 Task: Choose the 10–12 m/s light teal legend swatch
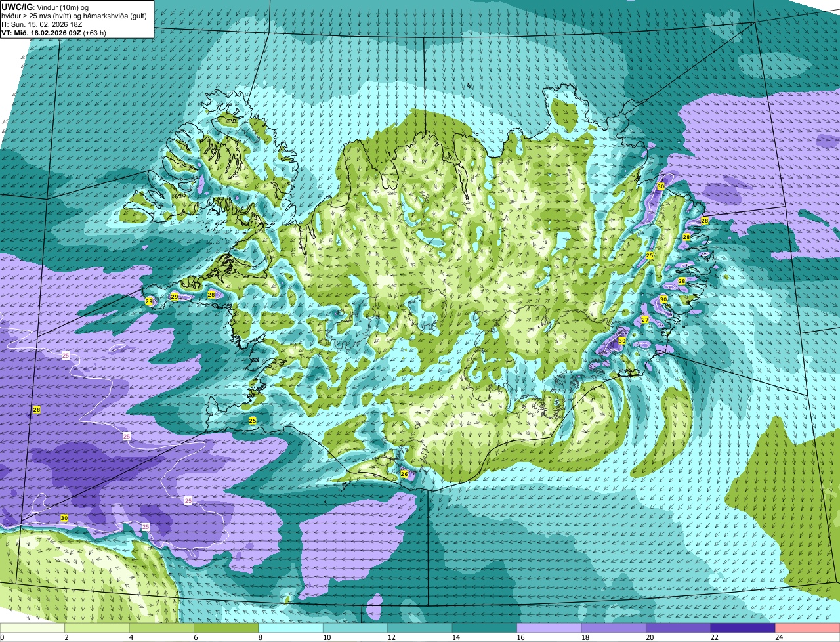coord(356,628)
